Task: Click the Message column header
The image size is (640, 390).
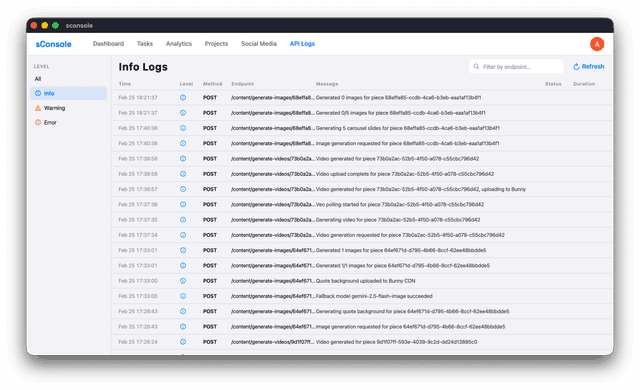Action: (x=327, y=84)
